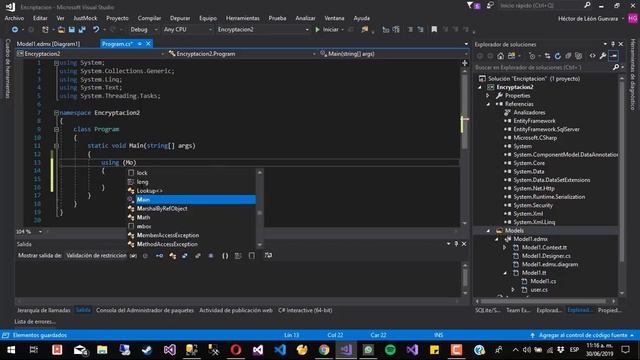The height and width of the screenshot is (360, 640).
Task: Select Model1.Context.tt in Solution Explorer
Action: click(544, 248)
